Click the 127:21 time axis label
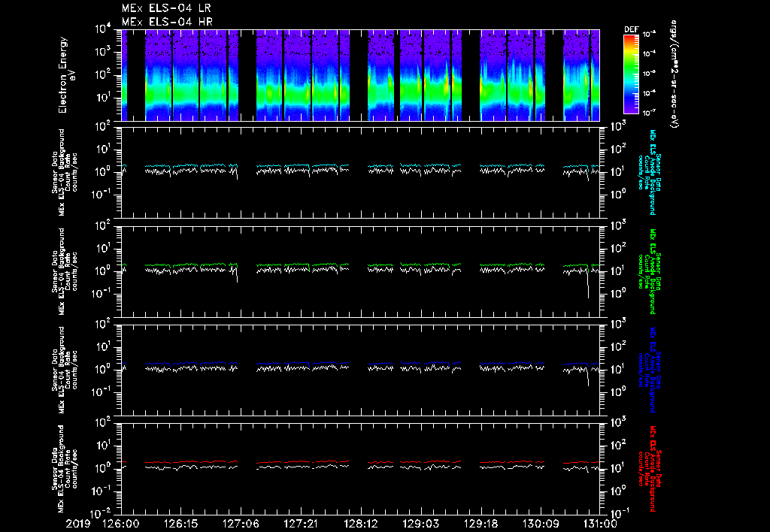The height and width of the screenshot is (532, 770). (x=301, y=523)
